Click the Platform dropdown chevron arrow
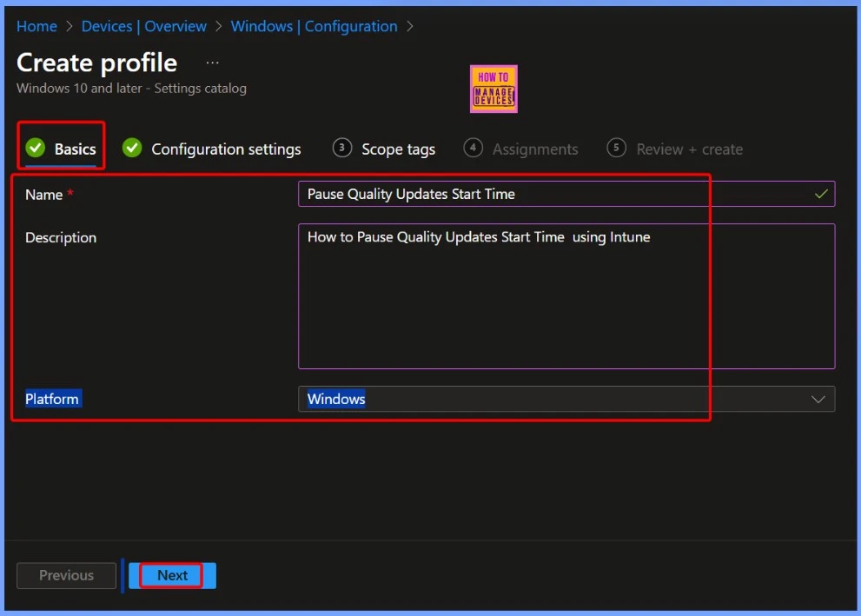This screenshot has height=616, width=861. [818, 399]
